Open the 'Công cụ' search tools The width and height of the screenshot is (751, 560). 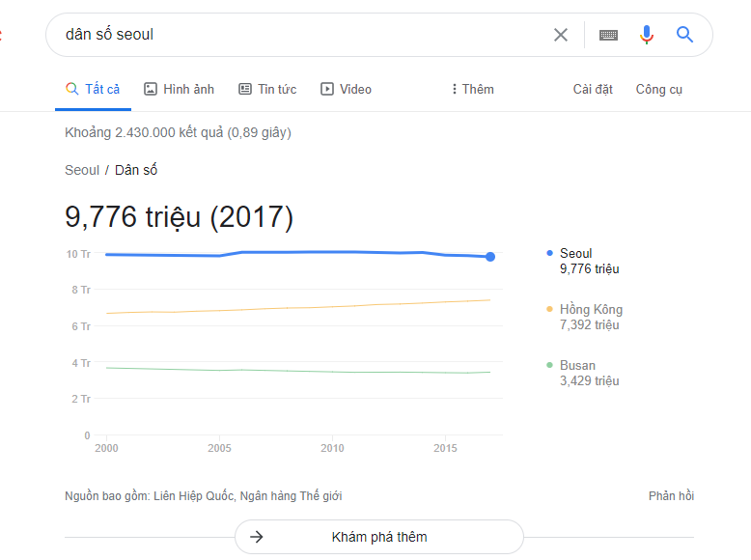[x=659, y=90]
